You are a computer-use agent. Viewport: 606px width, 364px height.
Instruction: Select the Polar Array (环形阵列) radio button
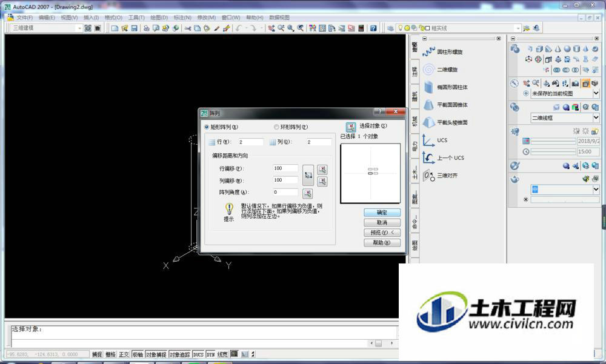[x=276, y=127]
